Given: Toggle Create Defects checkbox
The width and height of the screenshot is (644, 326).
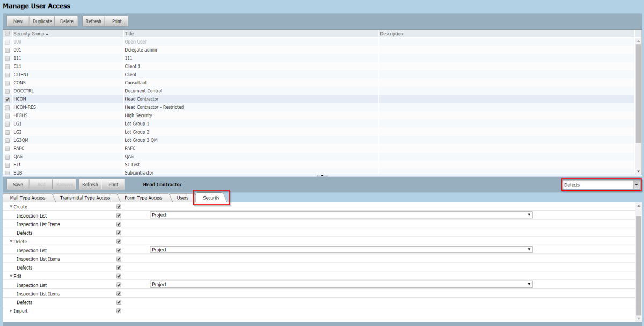Looking at the screenshot, I should tap(119, 233).
